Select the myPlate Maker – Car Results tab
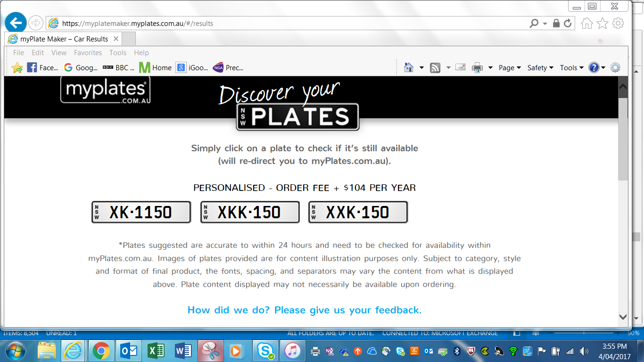This screenshot has width=644, height=362. (64, 39)
